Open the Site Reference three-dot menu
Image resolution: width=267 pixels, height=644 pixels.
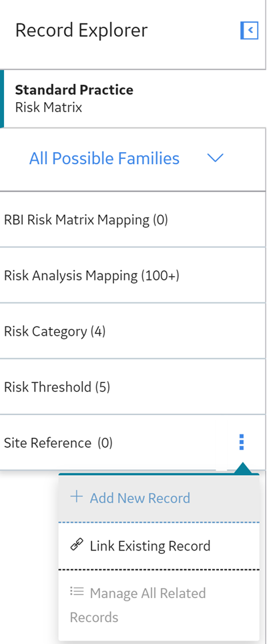[x=242, y=442]
